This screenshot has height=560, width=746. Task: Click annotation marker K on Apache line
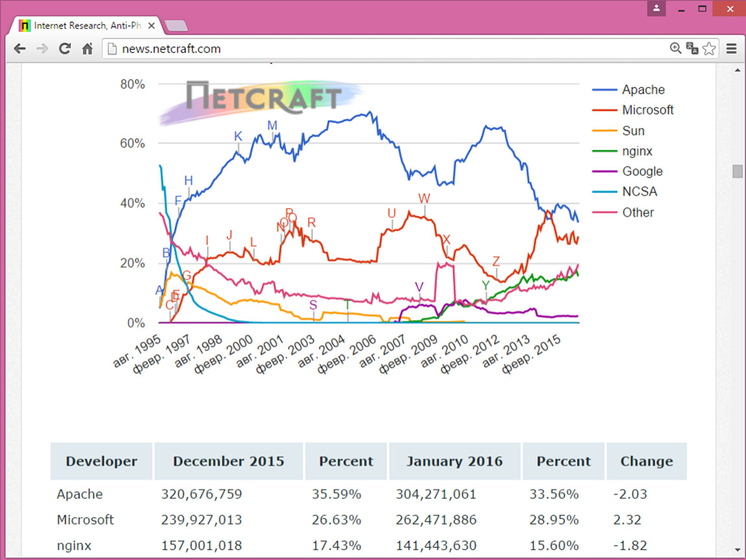pos(238,137)
